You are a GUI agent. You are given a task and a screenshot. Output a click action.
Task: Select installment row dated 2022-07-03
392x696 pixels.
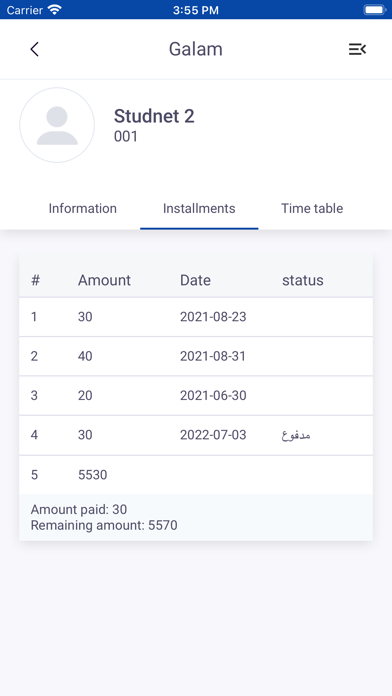point(196,435)
